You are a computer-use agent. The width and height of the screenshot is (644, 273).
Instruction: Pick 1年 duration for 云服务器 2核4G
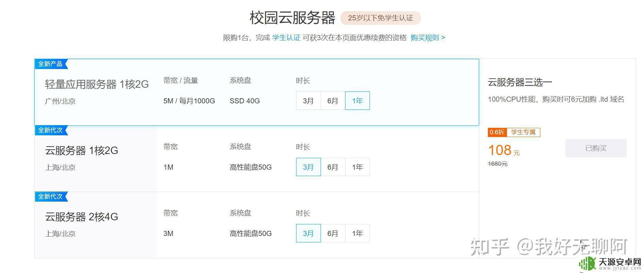coord(357,233)
